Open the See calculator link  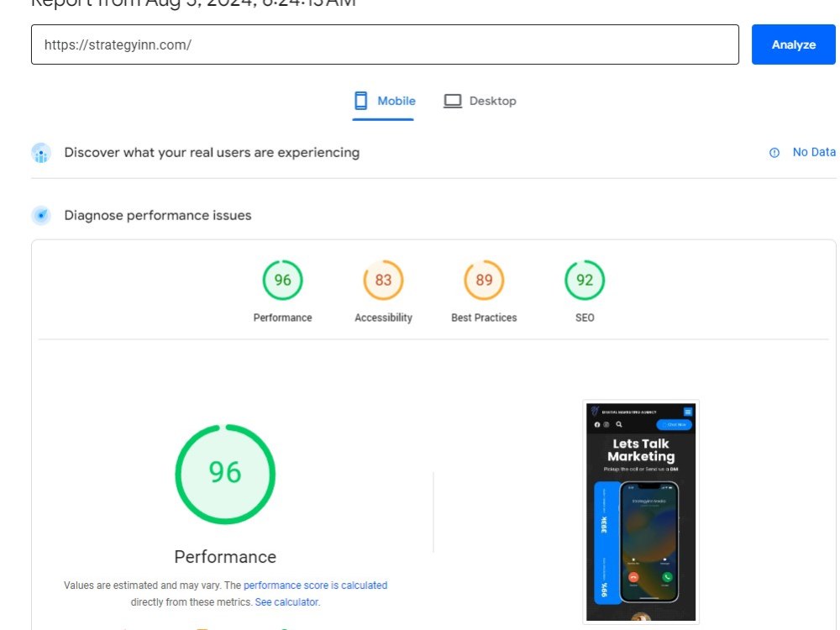point(286,601)
